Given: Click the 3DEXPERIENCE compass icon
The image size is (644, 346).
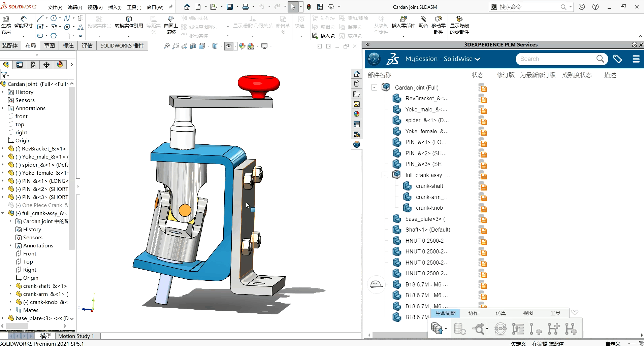Looking at the screenshot, I should [374, 59].
